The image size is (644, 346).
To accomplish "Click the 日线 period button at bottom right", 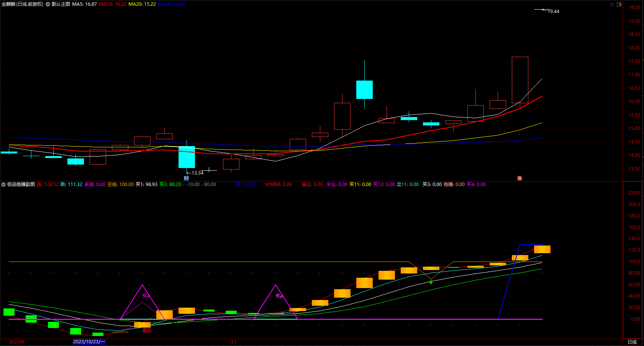I will [632, 342].
